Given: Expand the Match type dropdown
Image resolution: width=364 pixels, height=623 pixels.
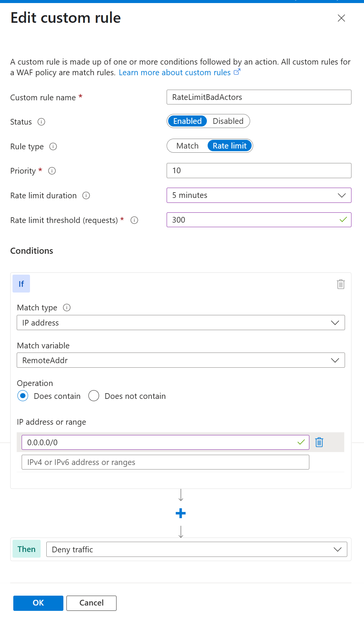Looking at the screenshot, I should (181, 323).
